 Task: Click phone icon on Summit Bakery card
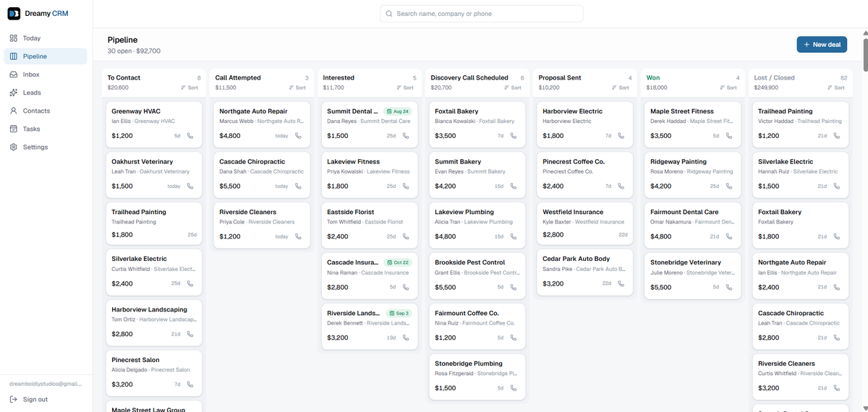click(514, 186)
